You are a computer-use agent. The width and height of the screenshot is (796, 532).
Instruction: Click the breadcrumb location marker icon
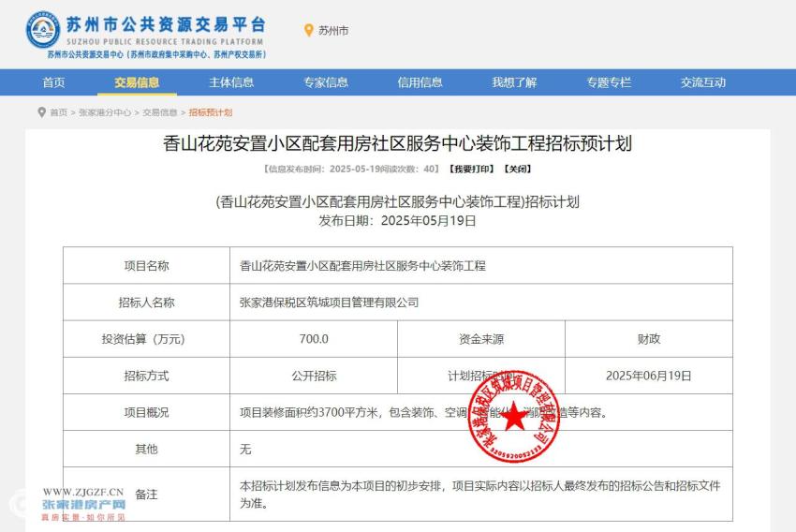click(x=41, y=112)
